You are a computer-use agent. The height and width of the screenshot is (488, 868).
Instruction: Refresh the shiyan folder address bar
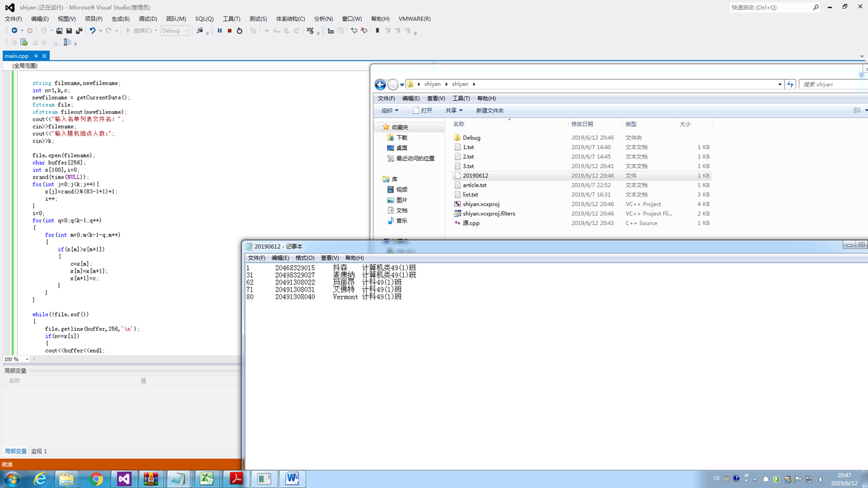pos(790,84)
